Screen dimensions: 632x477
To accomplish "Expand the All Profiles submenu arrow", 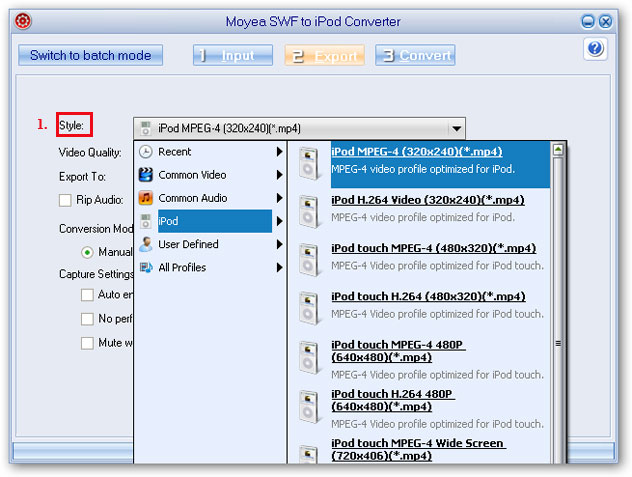I will tap(279, 267).
